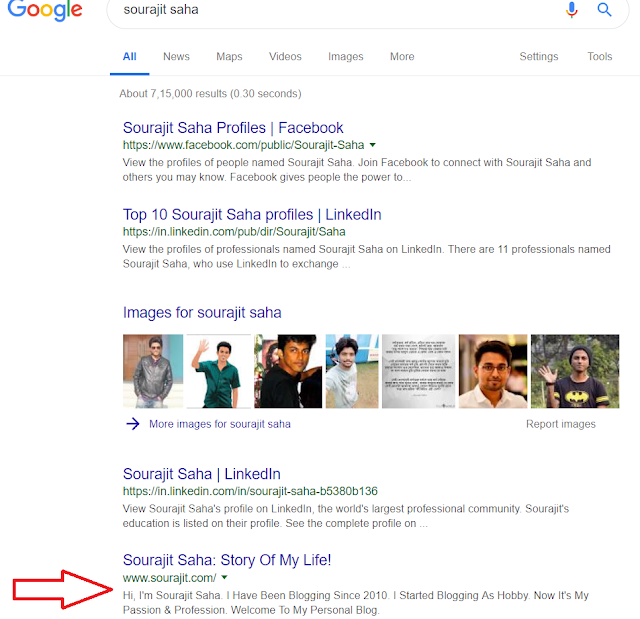Open thumbnail of grey text document

tap(418, 371)
